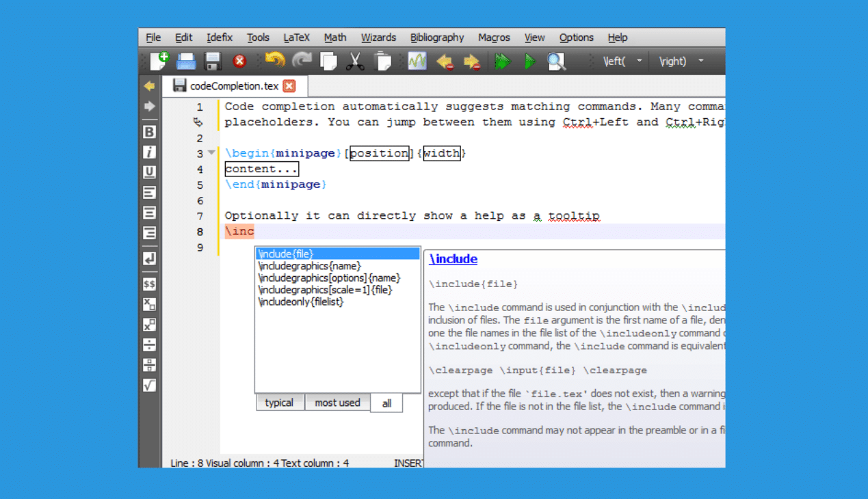Switch to the codeCompletion.tex tab
The height and width of the screenshot is (499, 868).
[235, 86]
